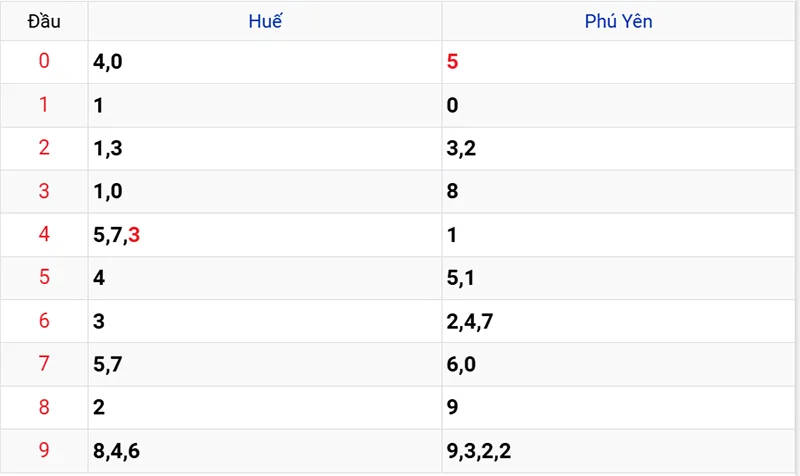Click Phú Yên cell showing 8
Image resolution: width=800 pixels, height=476 pixels.
453,191
